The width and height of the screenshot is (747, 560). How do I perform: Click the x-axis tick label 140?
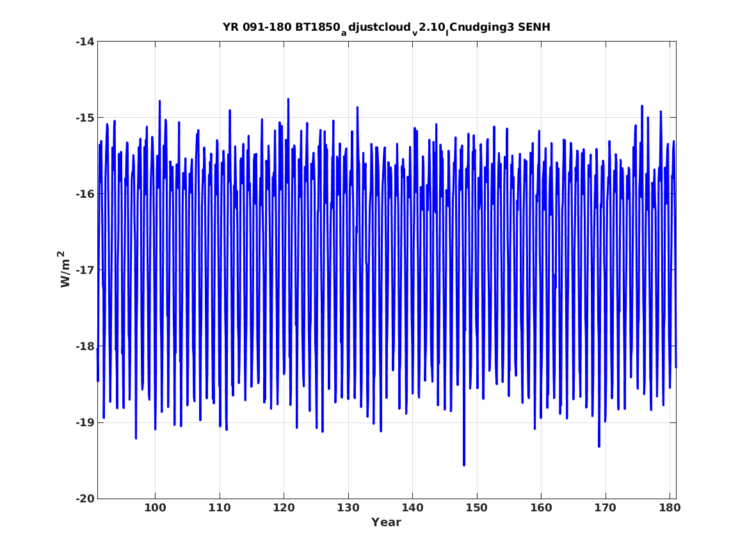pos(413,508)
